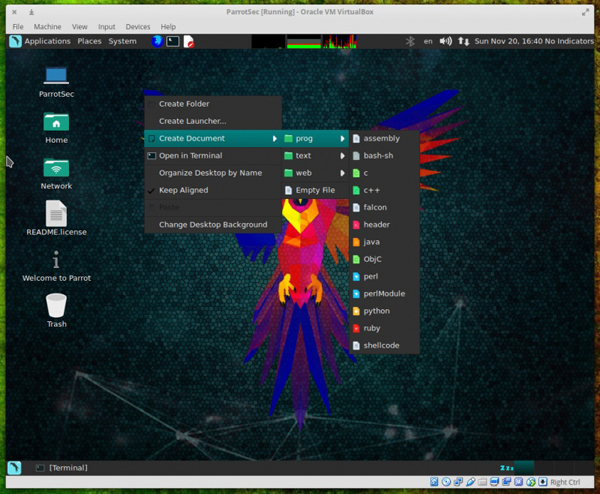The image size is (600, 494).
Task: Open the Places menu in the top panel
Action: coord(89,41)
